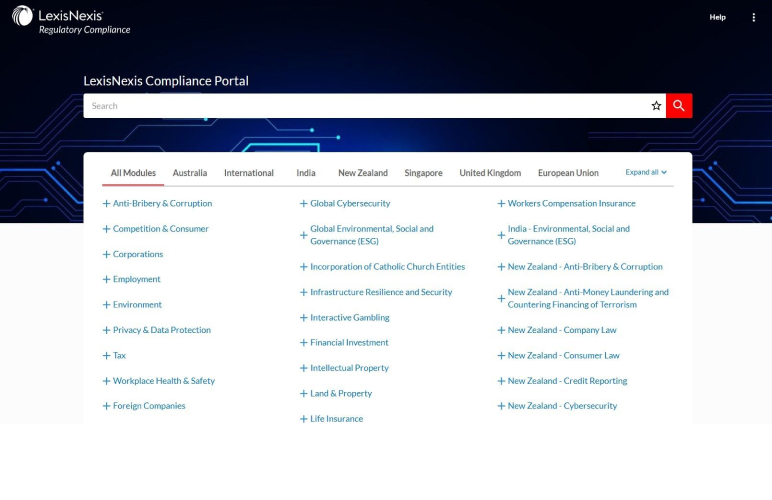The image size is (772, 500).
Task: Open the three-dot more options menu
Action: pos(753,18)
